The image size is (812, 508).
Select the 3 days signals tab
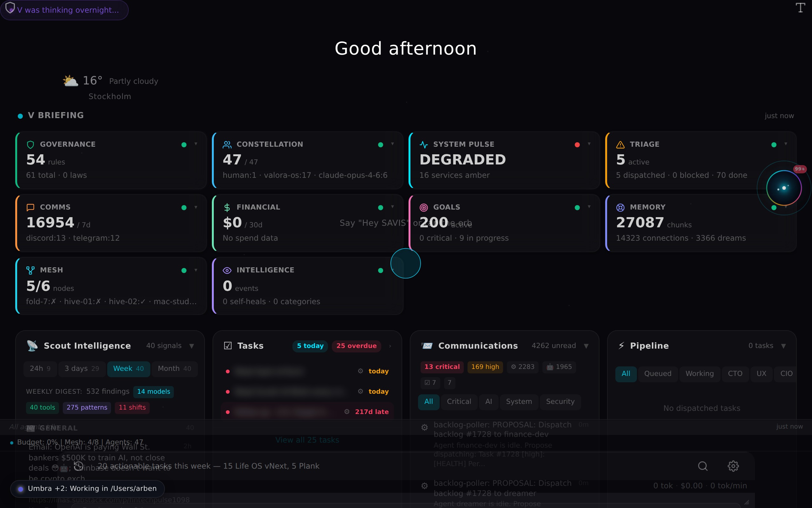tap(82, 369)
